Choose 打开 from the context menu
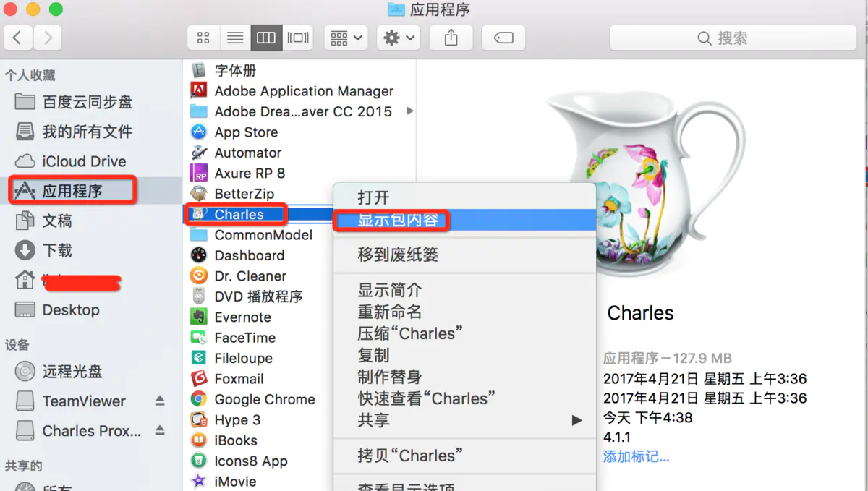The width and height of the screenshot is (868, 491). click(x=464, y=197)
